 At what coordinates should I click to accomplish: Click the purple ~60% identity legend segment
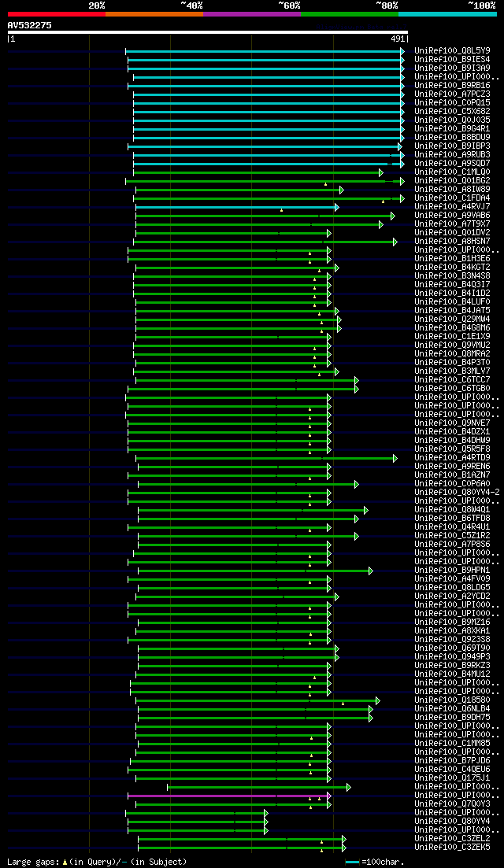pyautogui.click(x=252, y=14)
